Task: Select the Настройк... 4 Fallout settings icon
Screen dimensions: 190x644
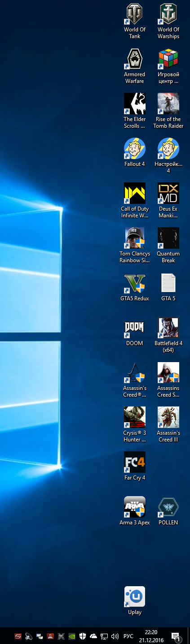Action: (x=168, y=148)
